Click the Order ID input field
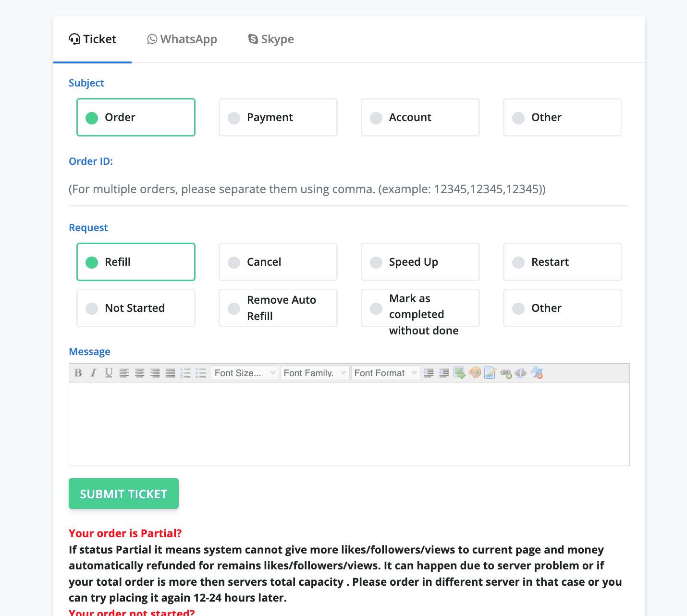Image resolution: width=687 pixels, height=616 pixels. (x=349, y=189)
